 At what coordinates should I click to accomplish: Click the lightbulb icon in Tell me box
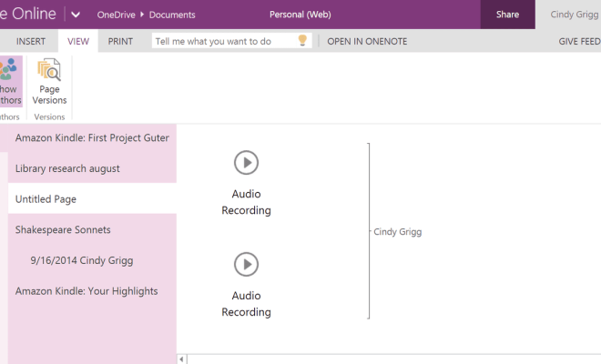coord(302,41)
